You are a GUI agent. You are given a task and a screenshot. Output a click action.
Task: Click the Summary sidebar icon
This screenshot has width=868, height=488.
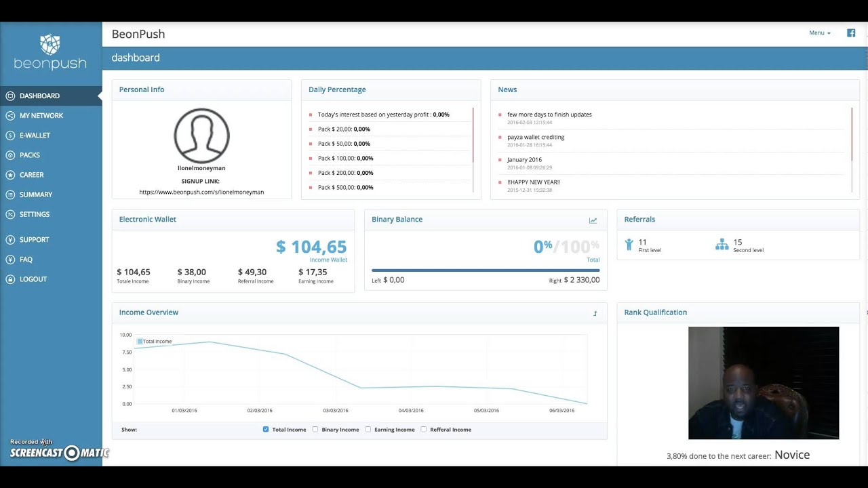(10, 195)
